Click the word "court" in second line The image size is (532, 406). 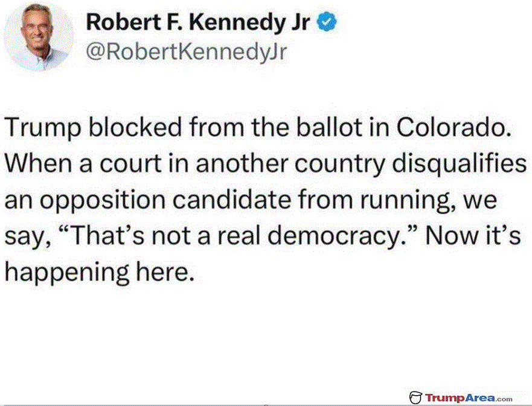[x=130, y=165]
